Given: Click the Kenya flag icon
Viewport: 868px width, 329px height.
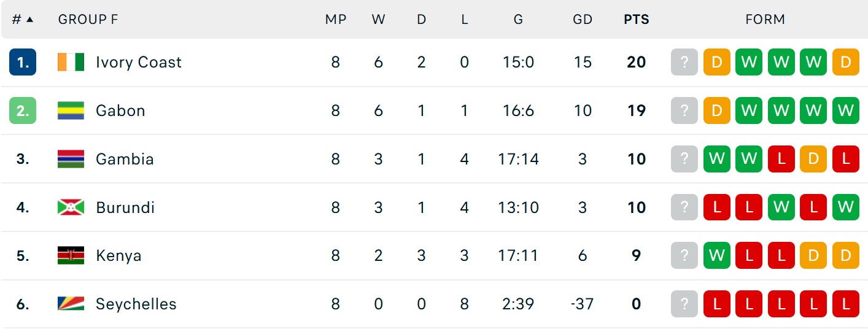Looking at the screenshot, I should [71, 255].
